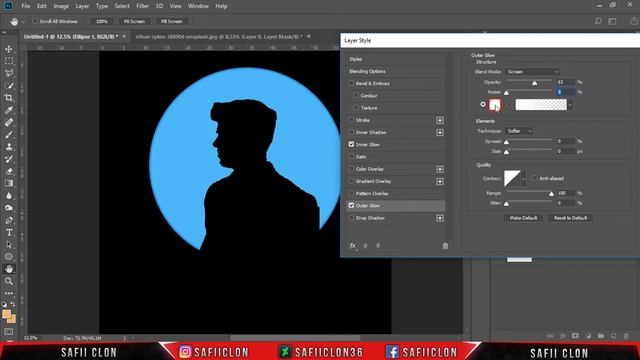Uncheck the Inner Glow checkbox
Image resolution: width=640 pixels, height=360 pixels.
(x=351, y=144)
